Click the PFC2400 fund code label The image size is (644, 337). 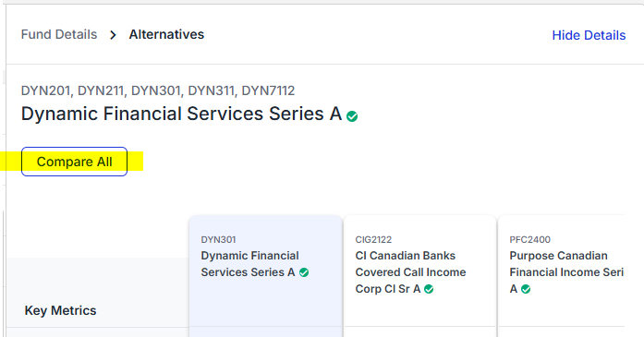(529, 239)
